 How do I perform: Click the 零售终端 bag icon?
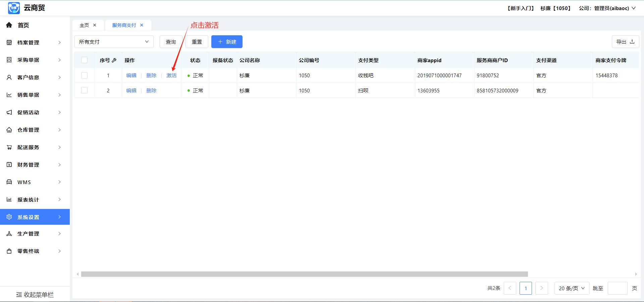click(x=9, y=251)
